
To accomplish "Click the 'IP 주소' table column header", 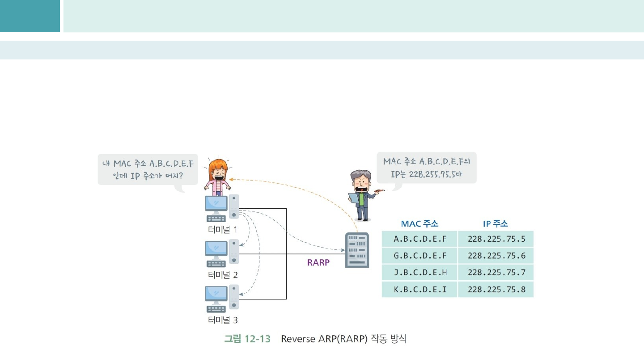I will (x=495, y=223).
